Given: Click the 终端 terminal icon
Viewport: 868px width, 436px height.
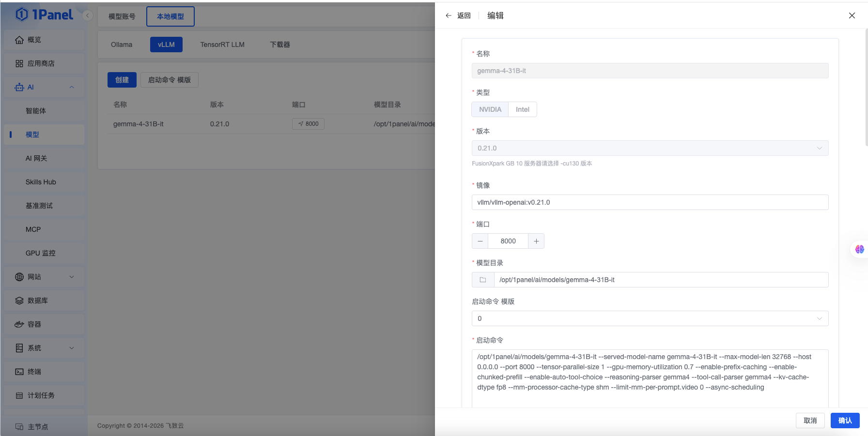Looking at the screenshot, I should pos(19,372).
